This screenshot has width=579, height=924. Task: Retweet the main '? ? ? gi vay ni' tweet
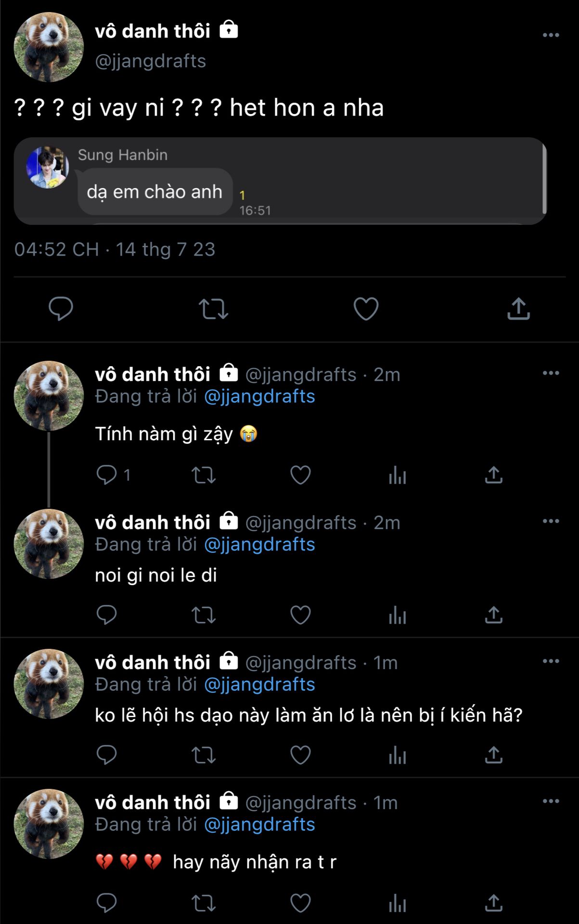(213, 309)
